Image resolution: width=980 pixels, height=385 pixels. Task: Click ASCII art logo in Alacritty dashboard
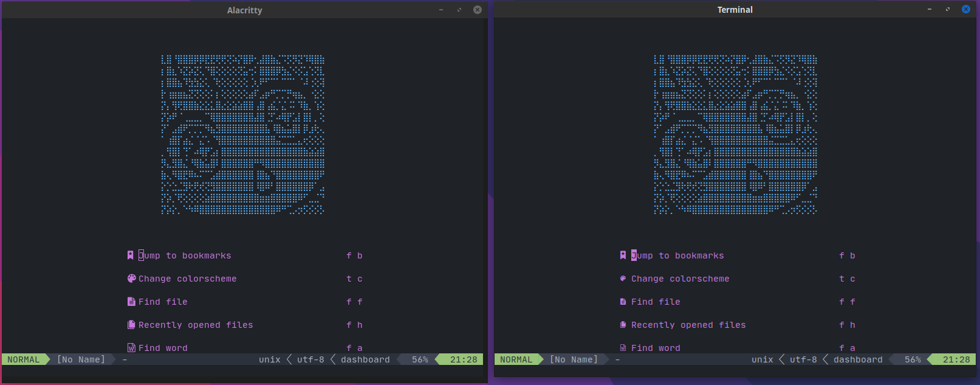(242, 134)
